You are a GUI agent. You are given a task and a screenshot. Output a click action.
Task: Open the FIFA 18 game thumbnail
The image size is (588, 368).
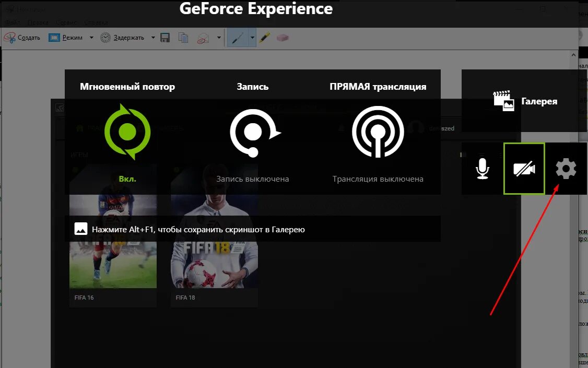[214, 226]
